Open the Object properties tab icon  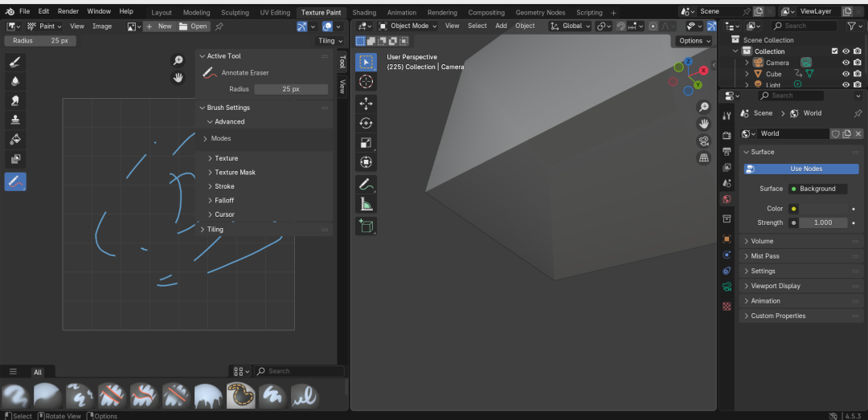pos(727,239)
